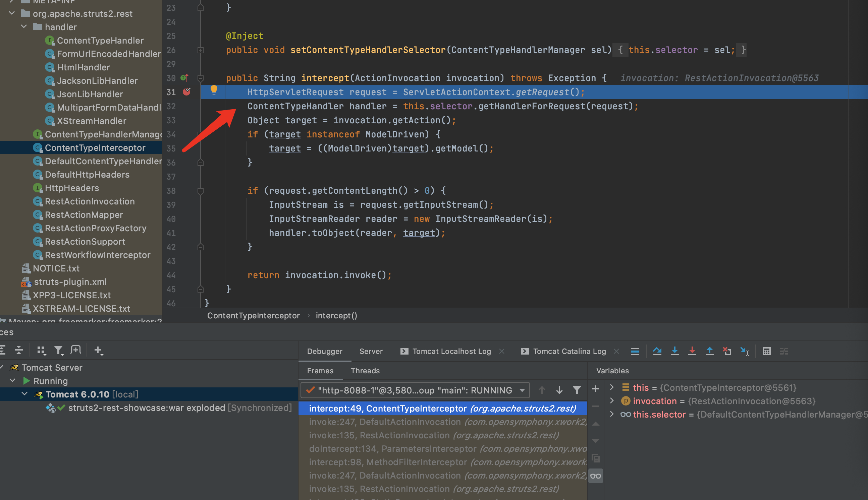Click the lightbulb intention icon on line 31
The width and height of the screenshot is (868, 500).
tap(214, 90)
